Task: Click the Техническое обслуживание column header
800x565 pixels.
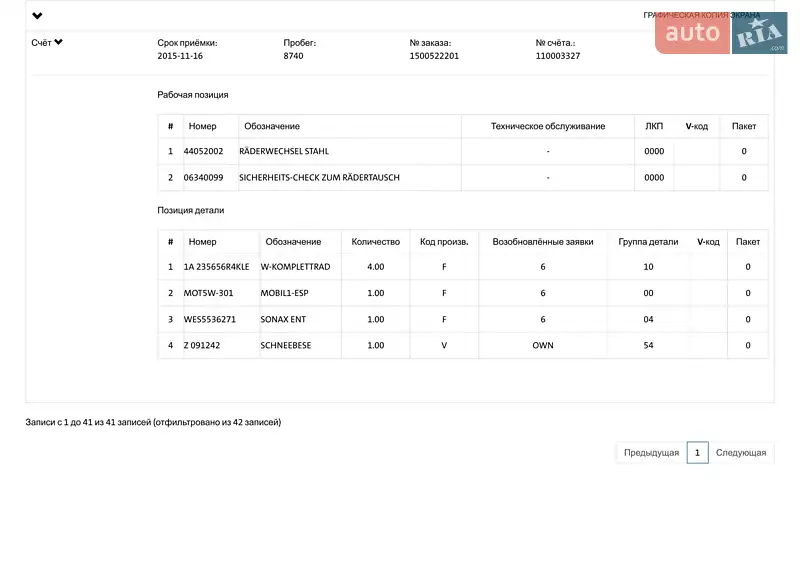Action: (x=548, y=126)
